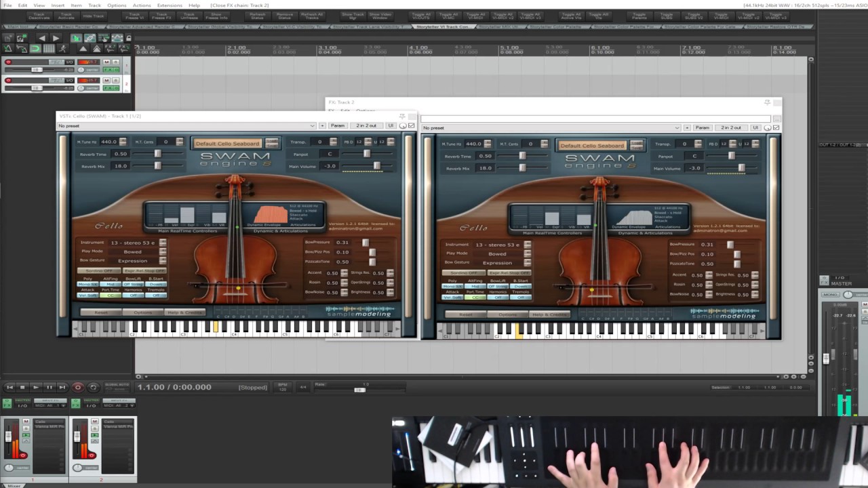Click the Hide Track toolbar button
Viewport: 868px width, 488px height.
coord(94,15)
